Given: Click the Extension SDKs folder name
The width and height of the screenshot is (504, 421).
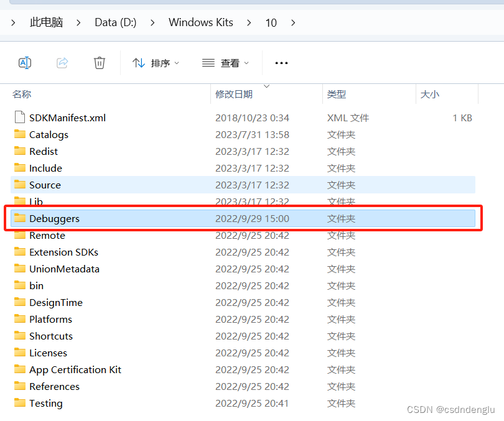Looking at the screenshot, I should (x=64, y=252).
